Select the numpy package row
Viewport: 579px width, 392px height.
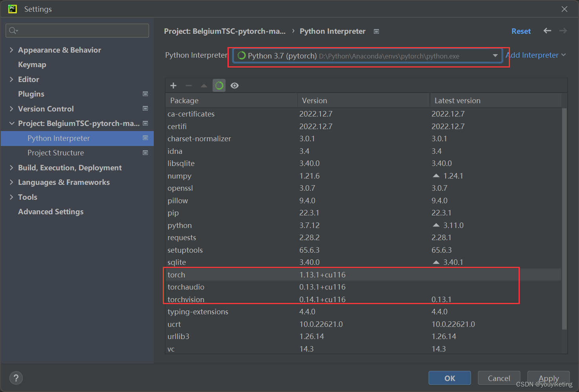[x=363, y=176]
